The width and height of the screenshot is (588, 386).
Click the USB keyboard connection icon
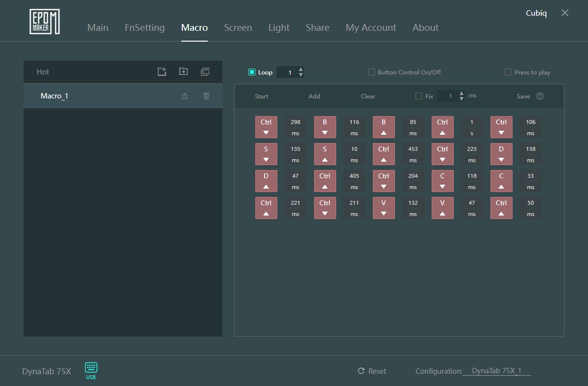(x=91, y=371)
